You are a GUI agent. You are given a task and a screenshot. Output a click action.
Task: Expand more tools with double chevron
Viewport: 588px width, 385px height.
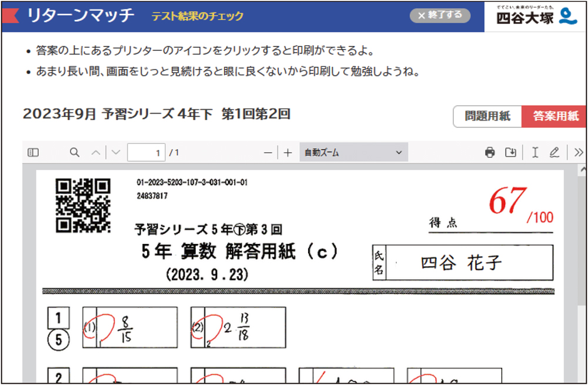tap(579, 153)
